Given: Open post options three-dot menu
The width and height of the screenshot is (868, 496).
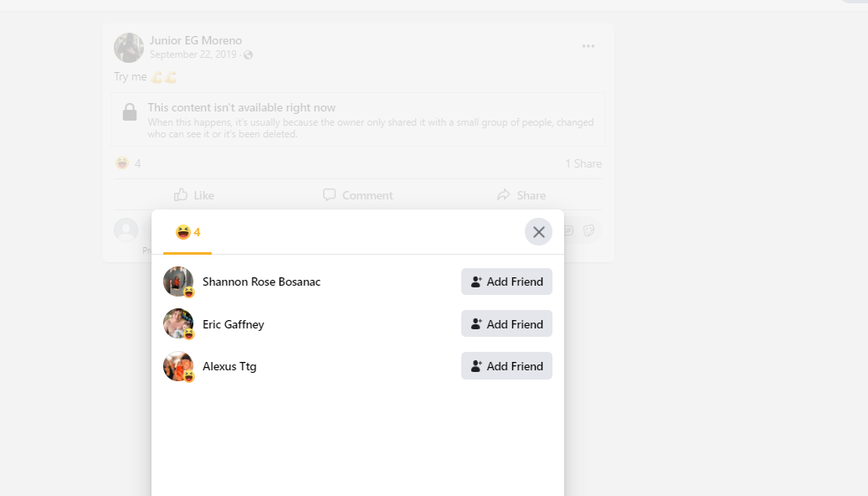Looking at the screenshot, I should click(588, 46).
